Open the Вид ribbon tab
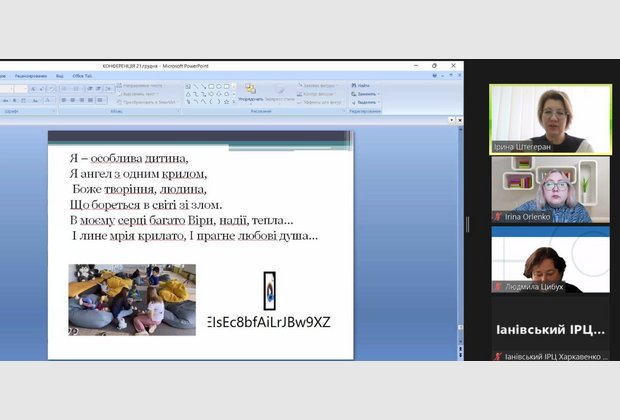 (60, 76)
